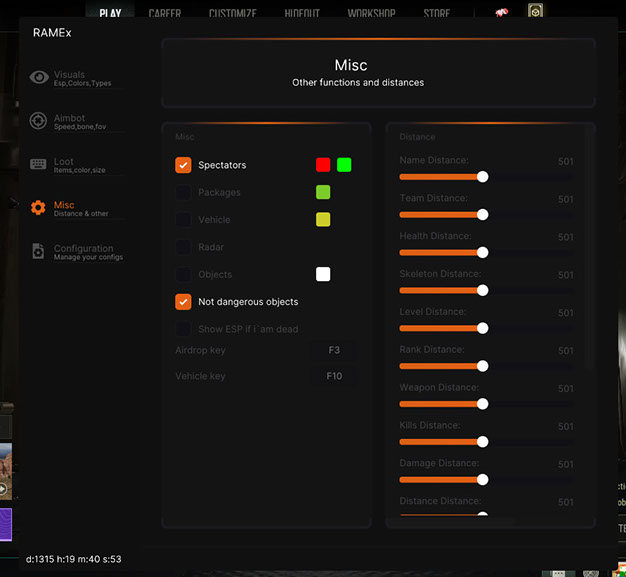
Task: Click the F3 Airdrop key button
Action: [x=334, y=350]
